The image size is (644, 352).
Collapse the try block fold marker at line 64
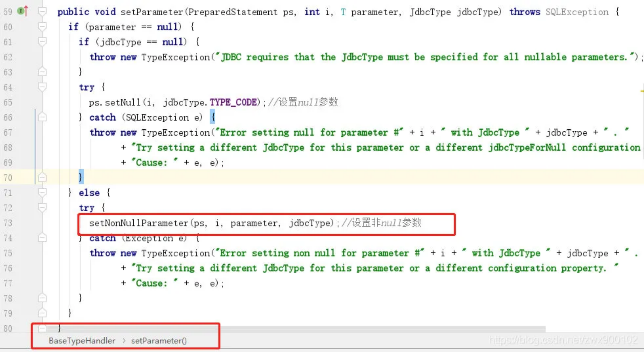[x=43, y=87]
